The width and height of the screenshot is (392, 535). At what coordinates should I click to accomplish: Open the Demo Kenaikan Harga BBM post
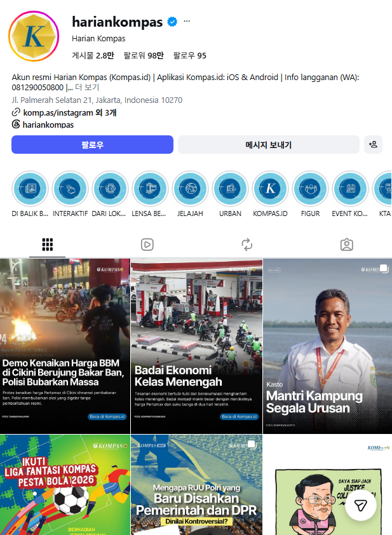tap(65, 346)
